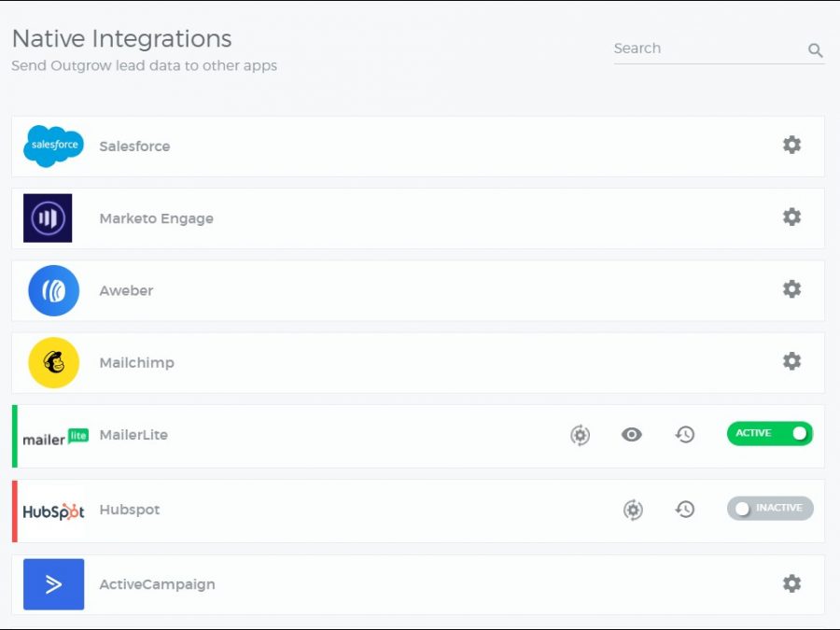Select the Salesforce integration name

(134, 147)
